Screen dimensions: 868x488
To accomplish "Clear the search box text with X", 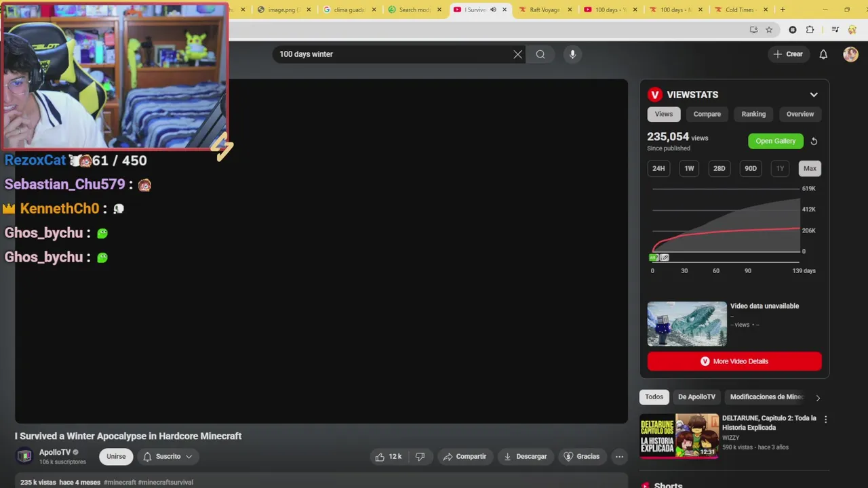I will (518, 54).
